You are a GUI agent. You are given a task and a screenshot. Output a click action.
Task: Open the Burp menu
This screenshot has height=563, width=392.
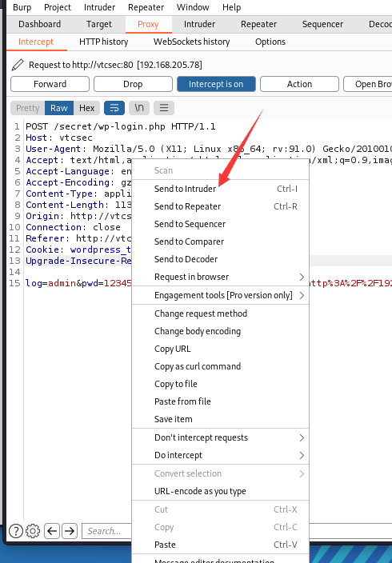click(x=22, y=7)
